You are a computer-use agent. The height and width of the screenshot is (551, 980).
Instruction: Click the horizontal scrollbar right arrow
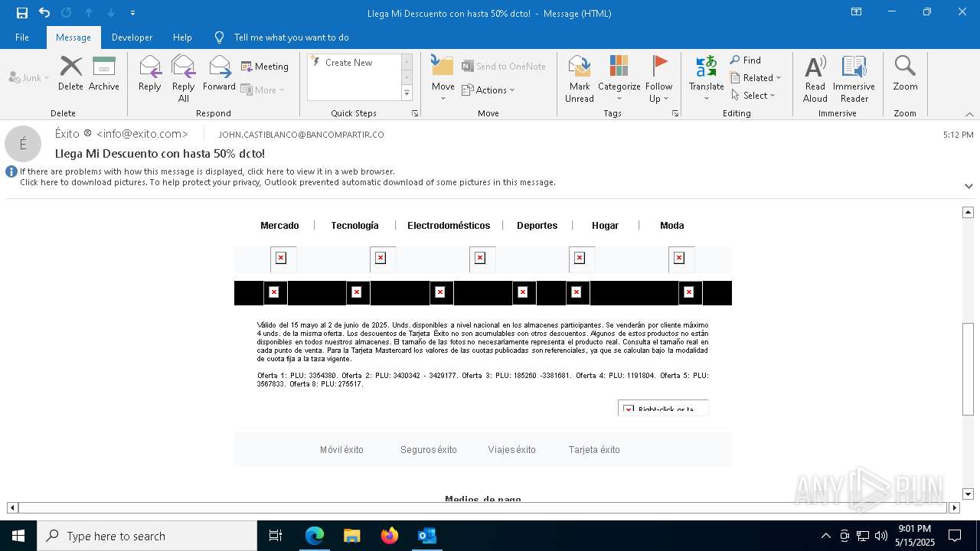[x=954, y=507]
